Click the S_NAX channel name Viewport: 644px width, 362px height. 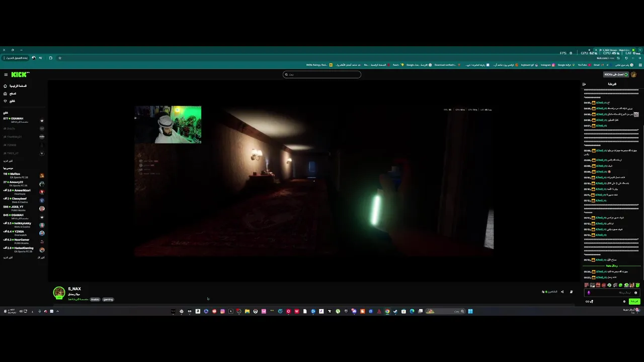(74, 289)
